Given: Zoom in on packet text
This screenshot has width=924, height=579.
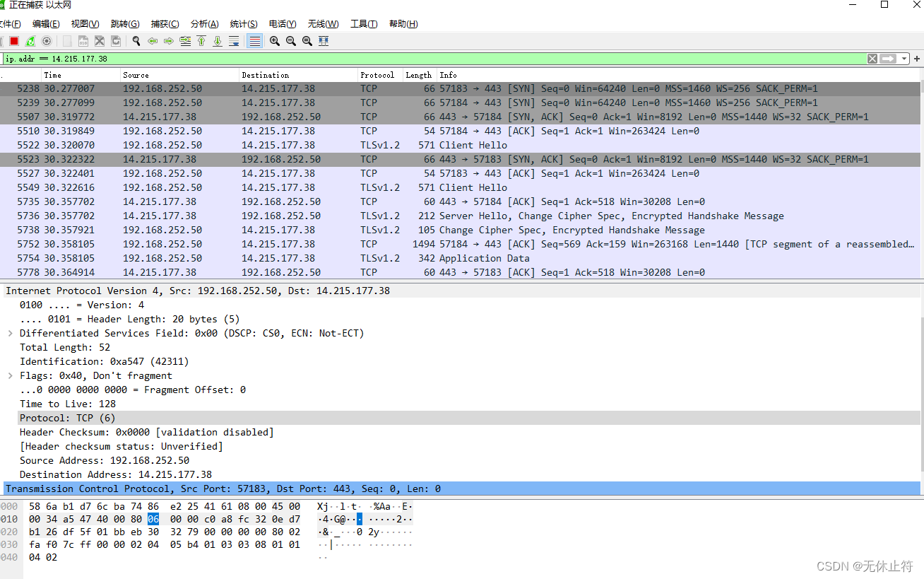Looking at the screenshot, I should (x=275, y=41).
